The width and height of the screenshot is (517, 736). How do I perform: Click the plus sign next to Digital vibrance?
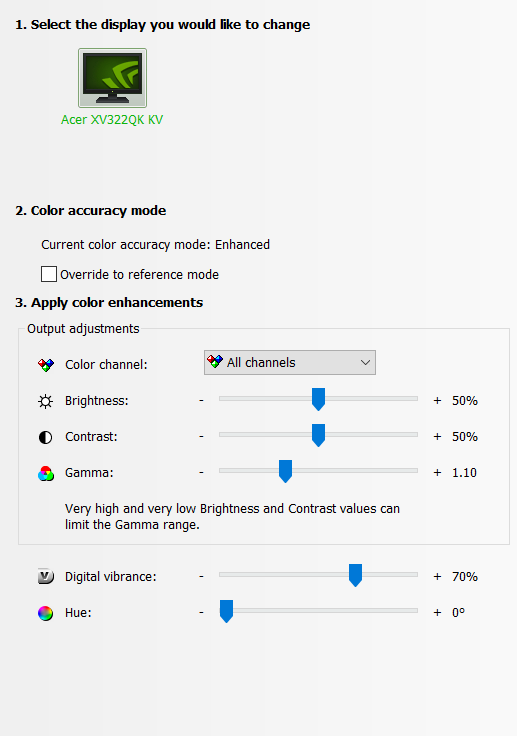437,576
